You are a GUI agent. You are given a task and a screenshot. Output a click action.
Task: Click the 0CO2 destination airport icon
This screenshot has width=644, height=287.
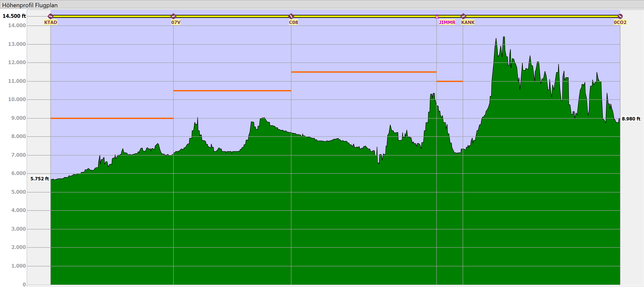click(x=620, y=16)
